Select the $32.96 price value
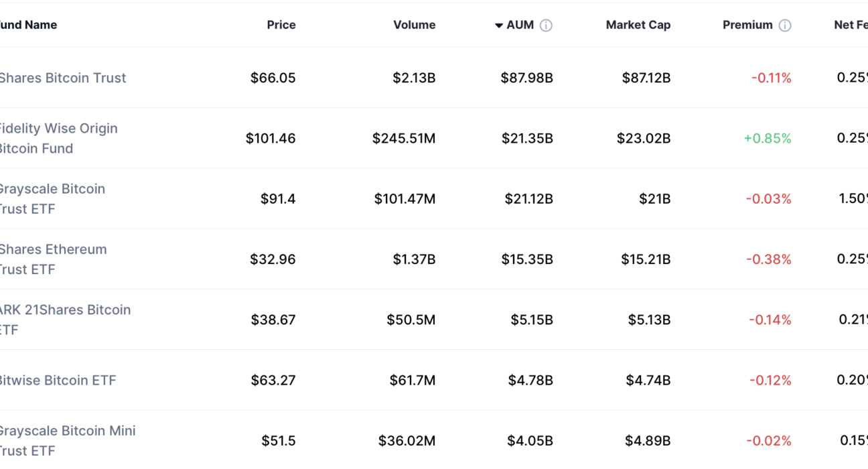 coord(273,259)
